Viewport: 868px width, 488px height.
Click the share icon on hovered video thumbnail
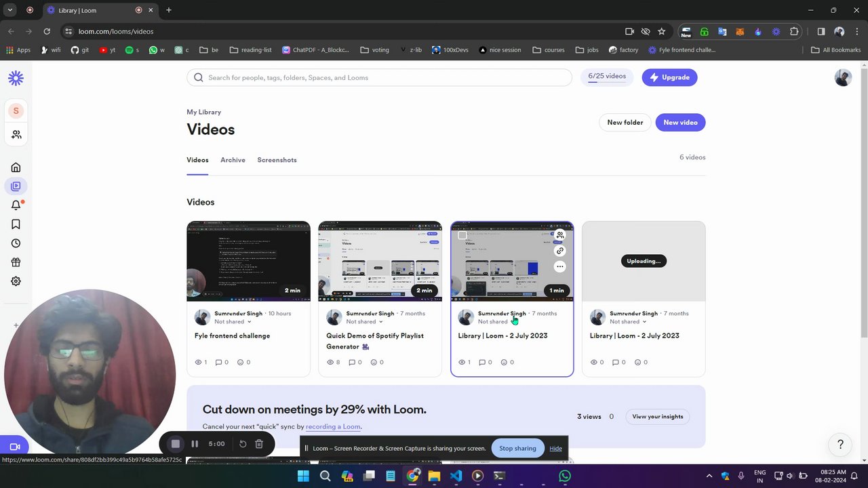[x=559, y=235]
